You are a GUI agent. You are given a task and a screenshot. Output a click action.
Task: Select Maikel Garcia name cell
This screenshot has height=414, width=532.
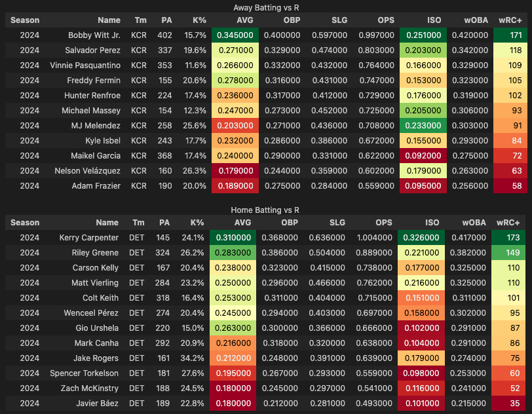96,156
